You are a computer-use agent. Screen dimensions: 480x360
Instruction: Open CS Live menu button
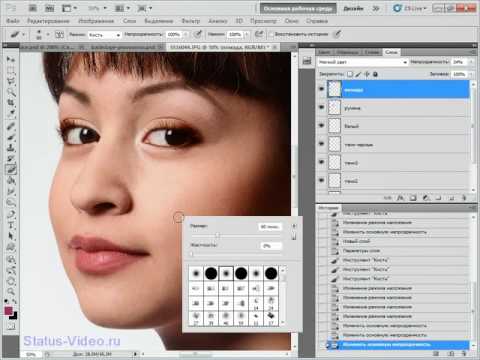(410, 8)
